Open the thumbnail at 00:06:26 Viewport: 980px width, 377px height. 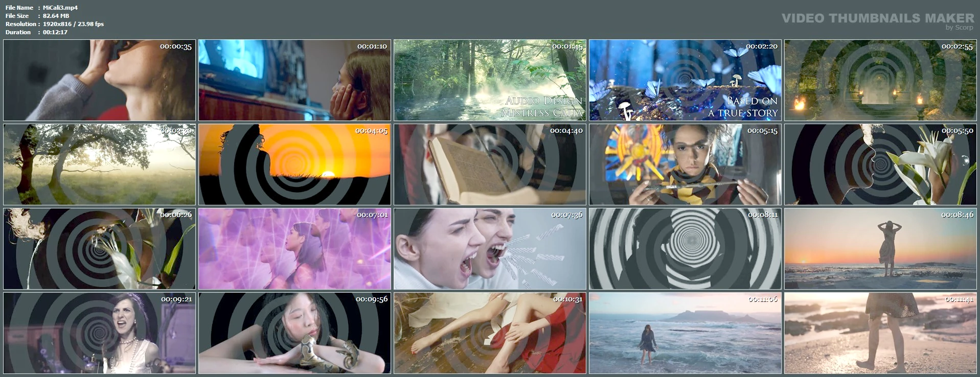coord(99,249)
